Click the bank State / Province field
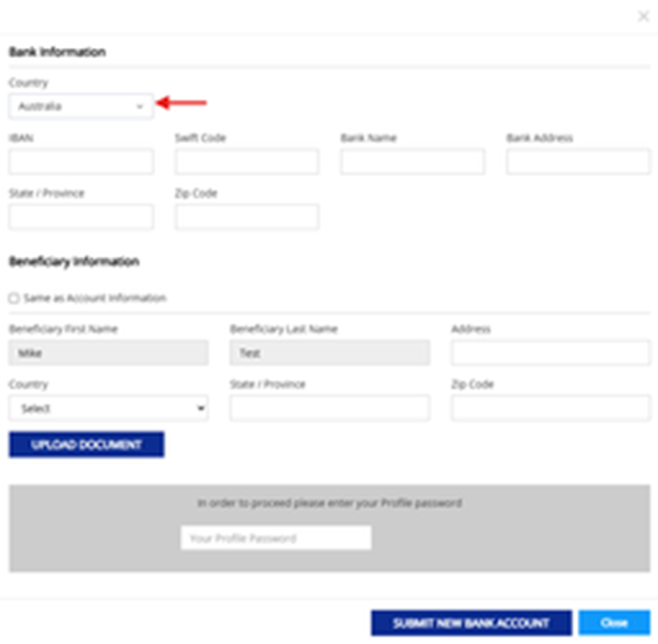 (x=81, y=217)
